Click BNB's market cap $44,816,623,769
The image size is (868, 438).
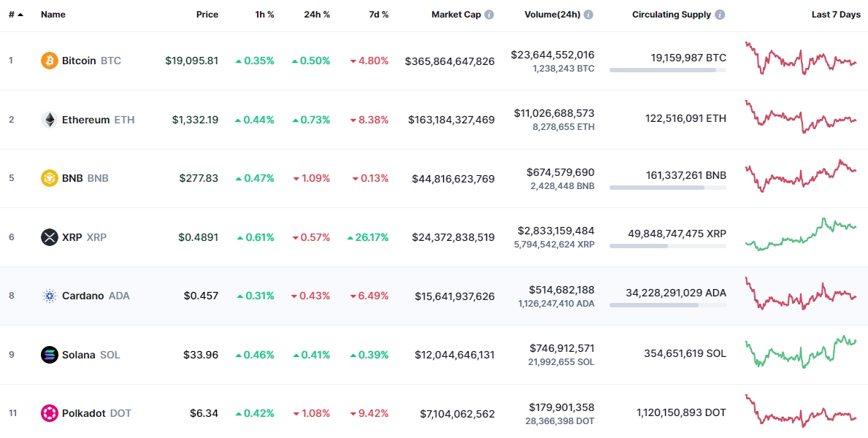pyautogui.click(x=453, y=178)
